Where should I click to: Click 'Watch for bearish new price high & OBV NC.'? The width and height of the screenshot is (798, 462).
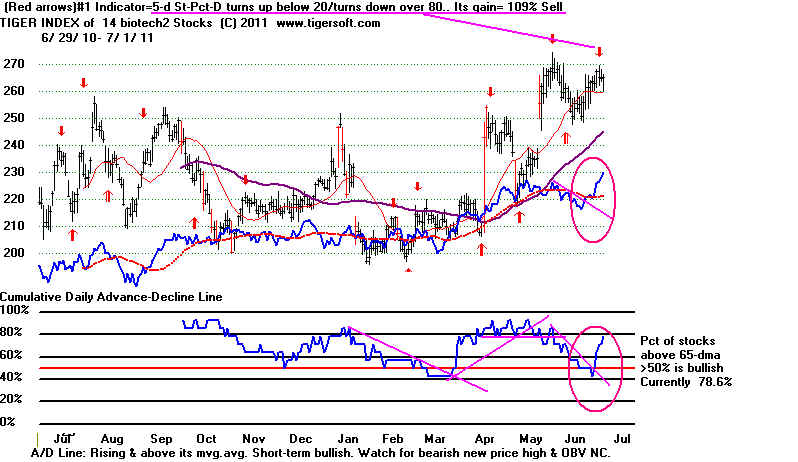pos(483,453)
